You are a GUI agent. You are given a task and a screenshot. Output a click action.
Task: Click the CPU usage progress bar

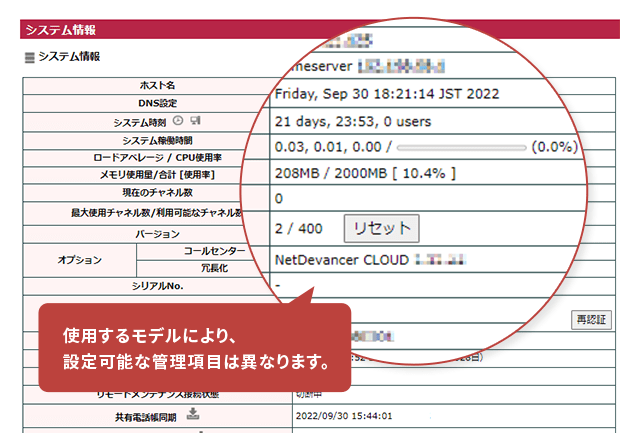tap(461, 147)
